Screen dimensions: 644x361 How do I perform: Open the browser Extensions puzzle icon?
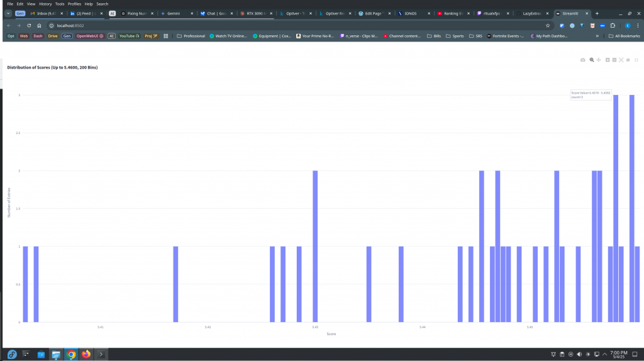click(611, 25)
